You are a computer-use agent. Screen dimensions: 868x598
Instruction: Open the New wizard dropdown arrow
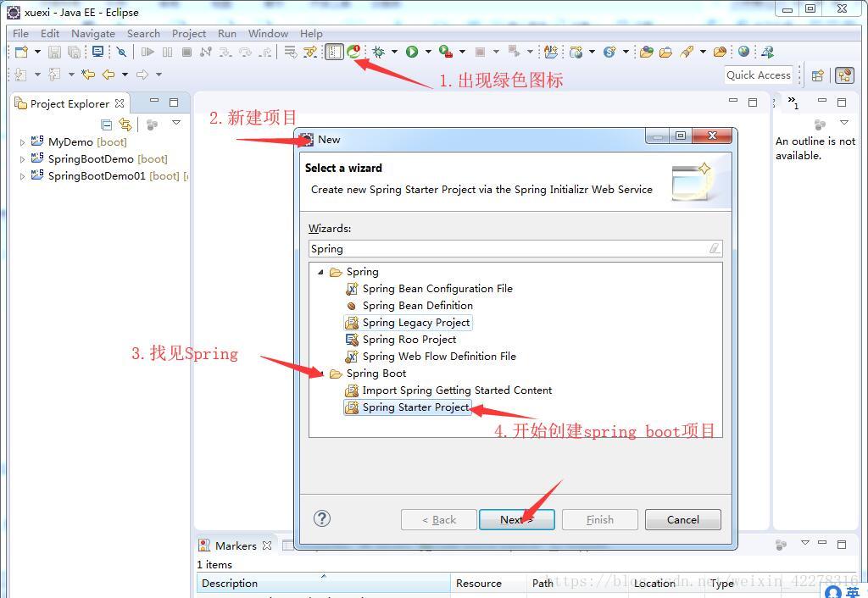pos(37,52)
